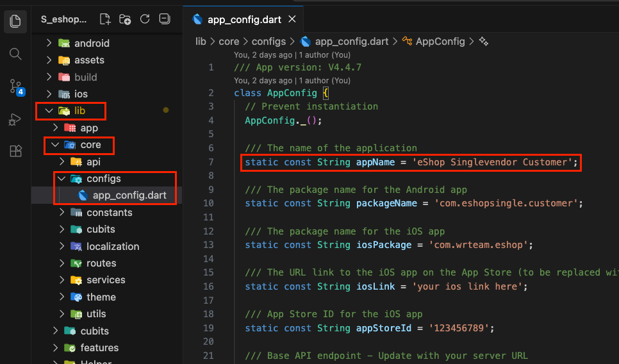The image size is (619, 364).
Task: Click the author CodeLens above class AppConfig
Action: 292,81
